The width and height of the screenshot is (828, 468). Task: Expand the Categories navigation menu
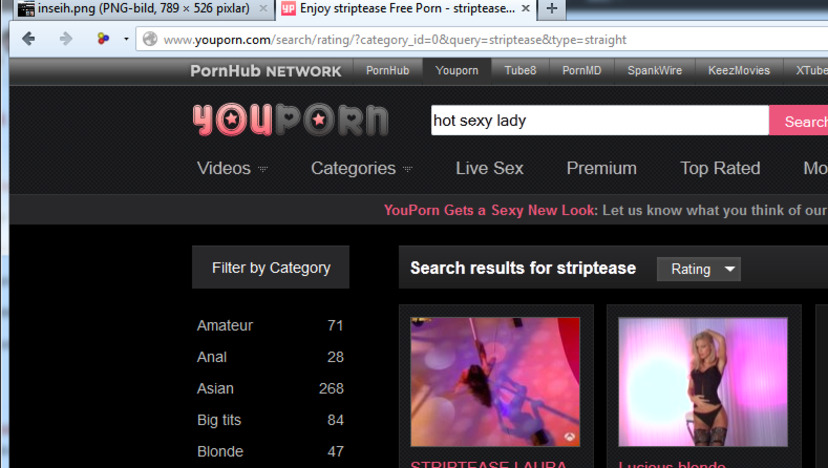(361, 169)
